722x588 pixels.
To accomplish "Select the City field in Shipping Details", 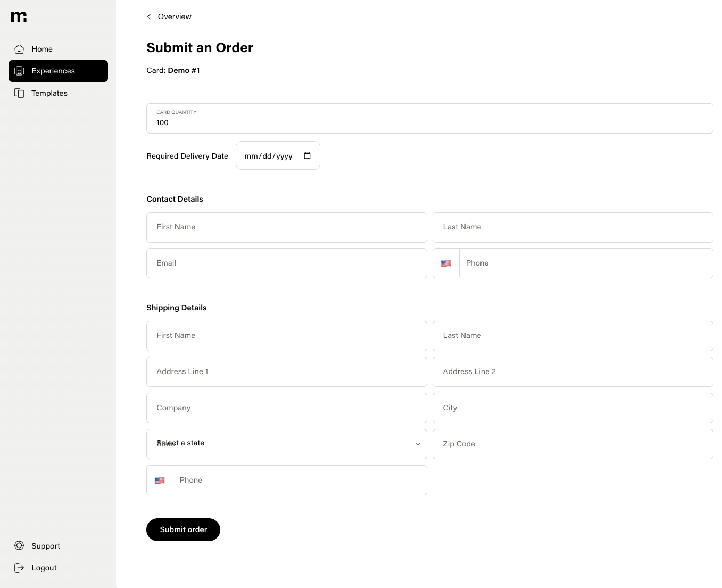I will coord(573,408).
